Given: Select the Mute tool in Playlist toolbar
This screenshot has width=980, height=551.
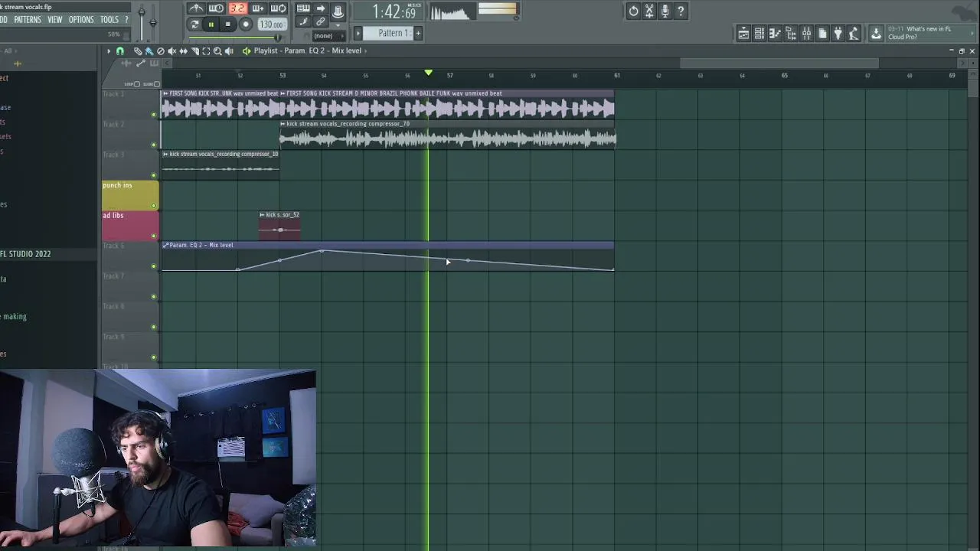Looking at the screenshot, I should [171, 51].
